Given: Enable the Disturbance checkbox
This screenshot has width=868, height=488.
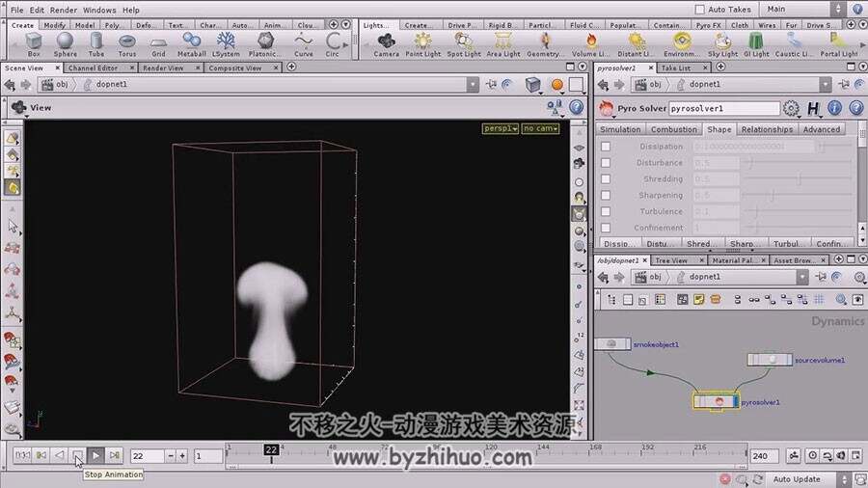Looking at the screenshot, I should 606,163.
